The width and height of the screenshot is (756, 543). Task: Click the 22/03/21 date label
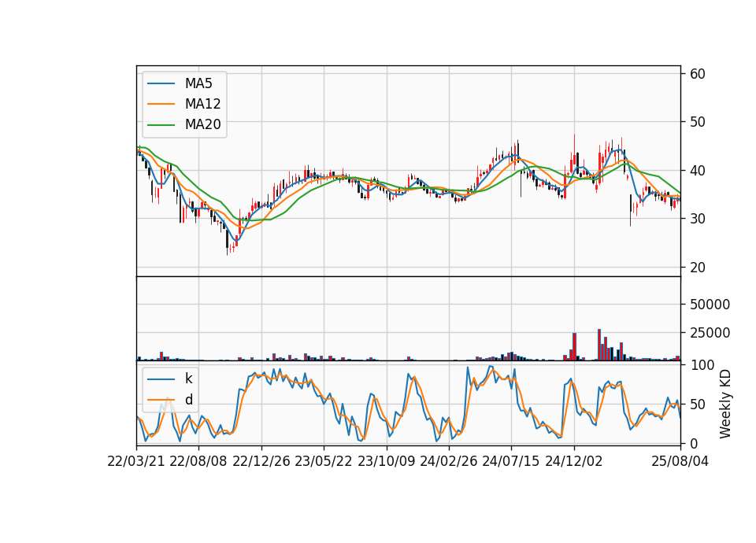[x=136, y=461]
